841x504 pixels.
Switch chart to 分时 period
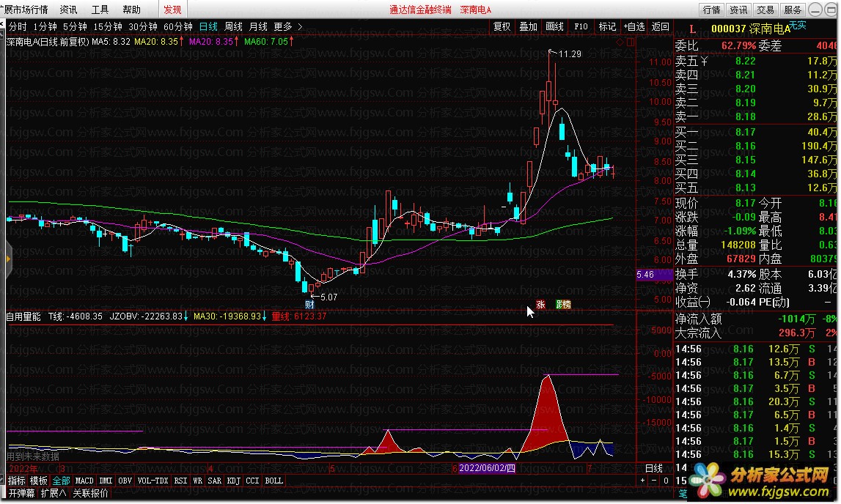click(x=18, y=26)
